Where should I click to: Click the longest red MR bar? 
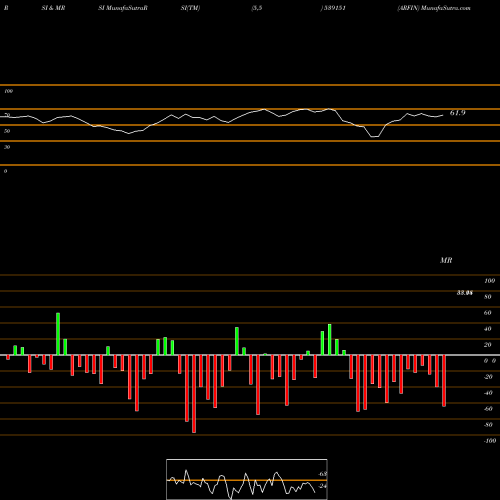194,394
